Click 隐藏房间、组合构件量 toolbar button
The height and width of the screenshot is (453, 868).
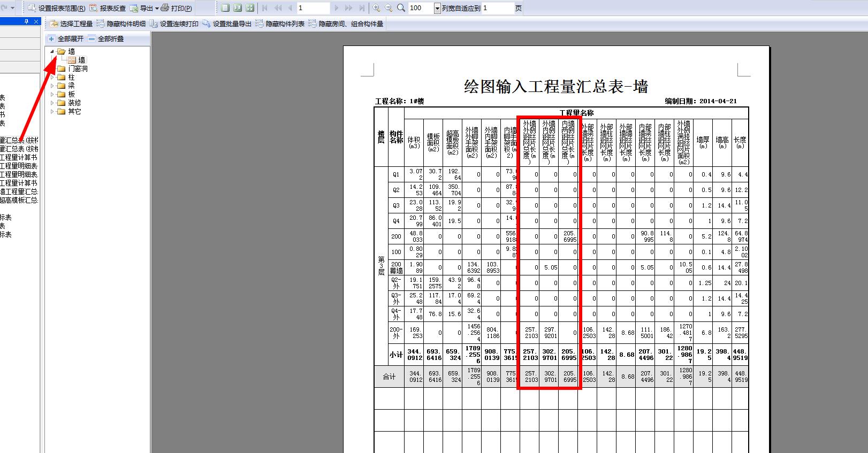click(346, 24)
